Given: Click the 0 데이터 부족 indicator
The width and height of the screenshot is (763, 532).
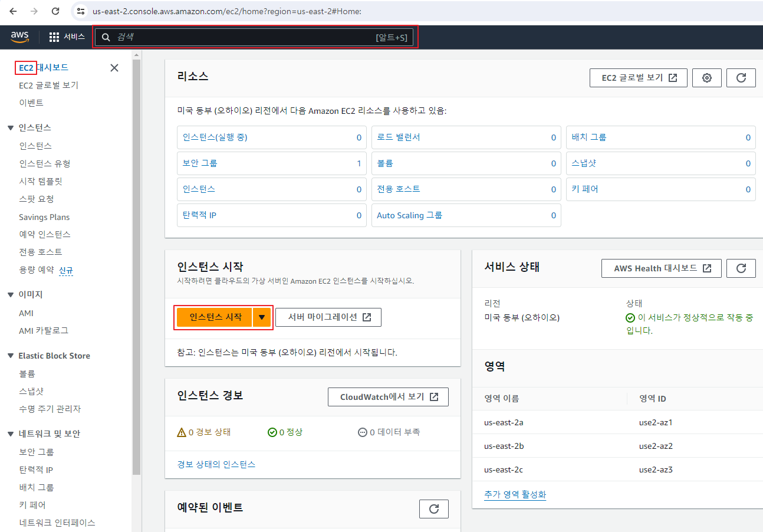Looking at the screenshot, I should pyautogui.click(x=389, y=432).
